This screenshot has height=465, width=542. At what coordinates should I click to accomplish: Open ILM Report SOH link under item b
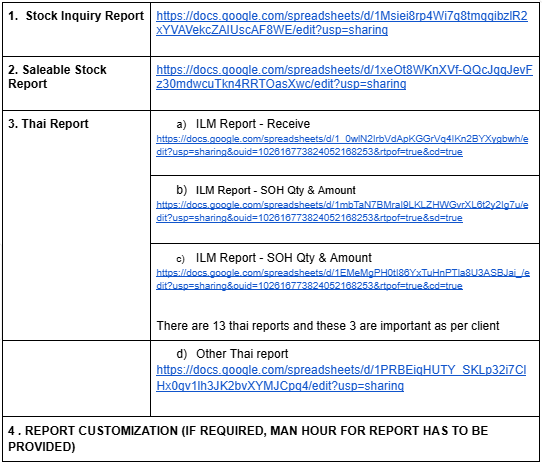(342, 211)
